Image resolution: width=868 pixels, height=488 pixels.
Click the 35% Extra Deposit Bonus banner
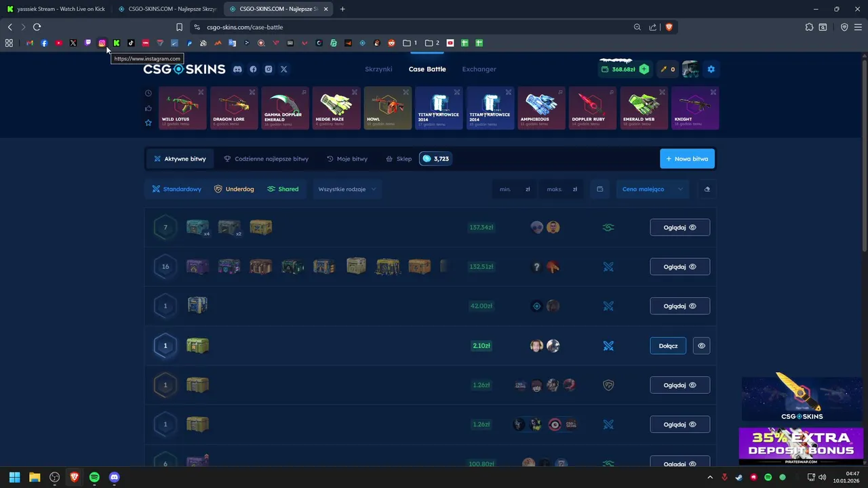801,446
